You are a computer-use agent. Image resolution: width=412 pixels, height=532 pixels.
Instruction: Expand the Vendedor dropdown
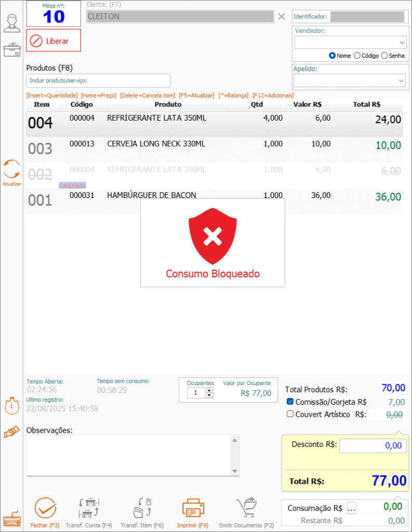(402, 42)
